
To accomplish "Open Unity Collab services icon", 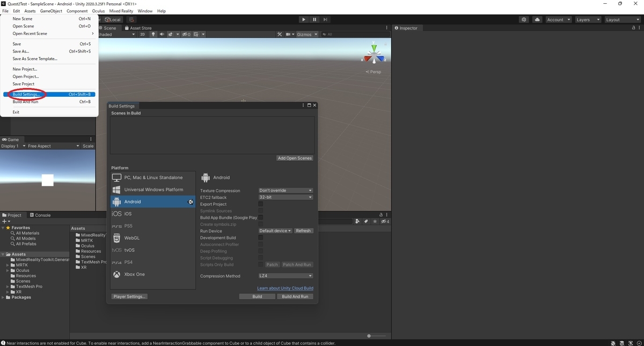I will pyautogui.click(x=524, y=19).
